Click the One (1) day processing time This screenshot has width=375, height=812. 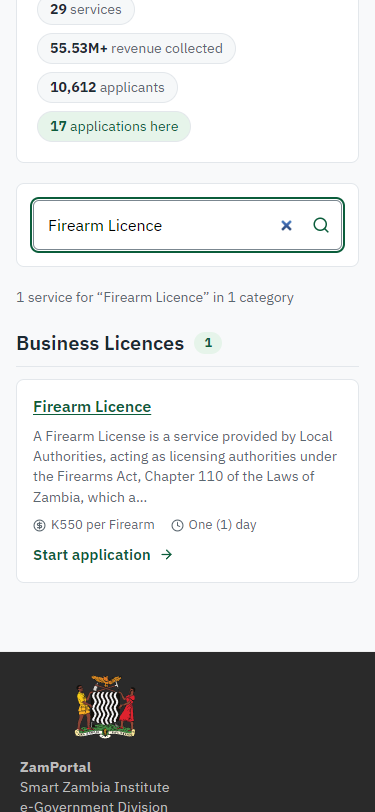click(222, 525)
